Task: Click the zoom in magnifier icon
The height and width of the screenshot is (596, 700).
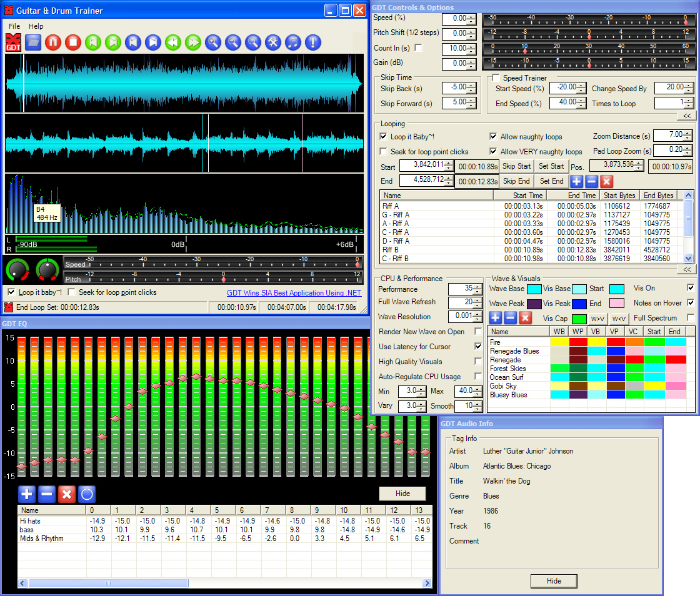Action: [x=213, y=42]
